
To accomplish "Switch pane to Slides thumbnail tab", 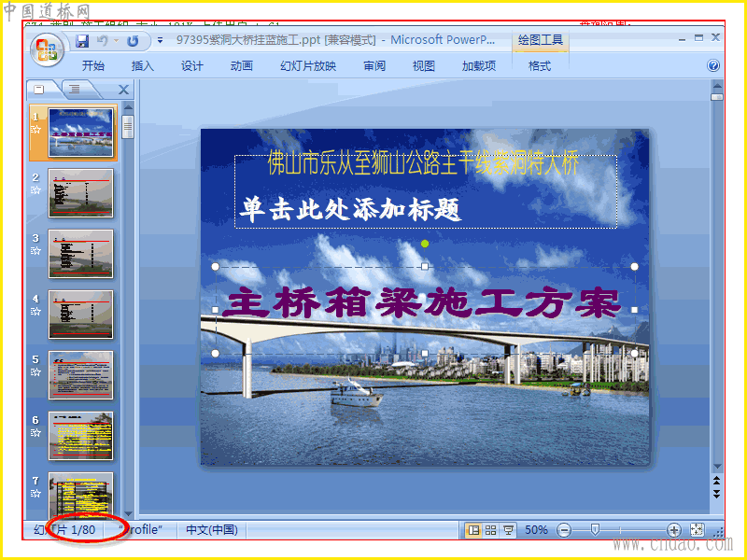I will click(39, 89).
